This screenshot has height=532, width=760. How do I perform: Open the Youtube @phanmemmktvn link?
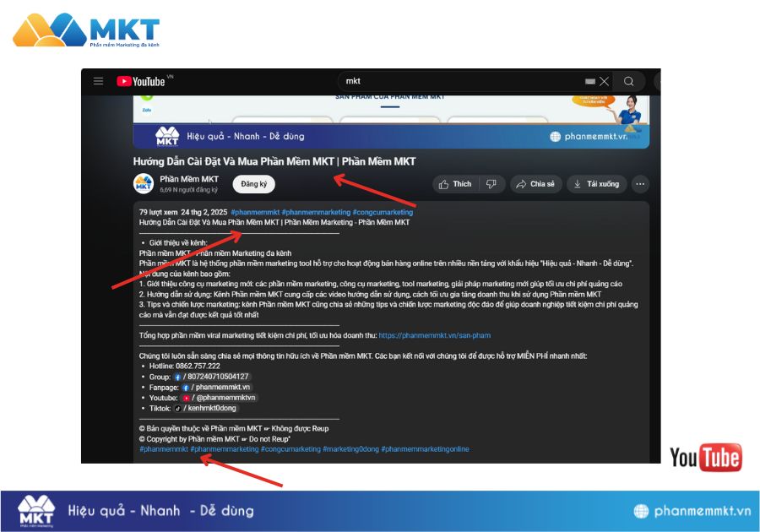click(x=219, y=398)
